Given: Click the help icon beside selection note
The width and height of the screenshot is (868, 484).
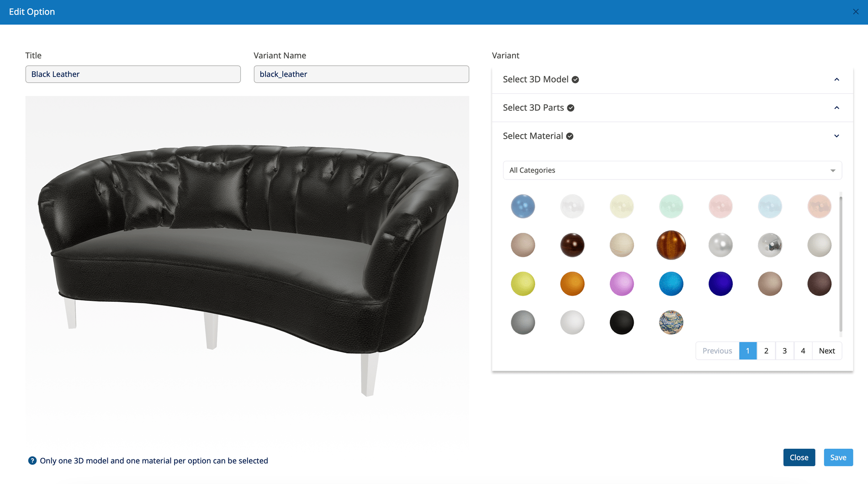Looking at the screenshot, I should click(32, 461).
